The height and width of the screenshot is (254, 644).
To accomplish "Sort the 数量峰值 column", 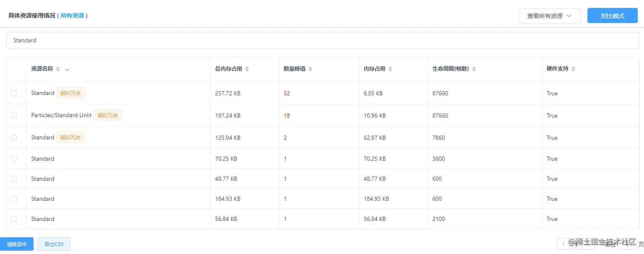I will click(x=310, y=68).
